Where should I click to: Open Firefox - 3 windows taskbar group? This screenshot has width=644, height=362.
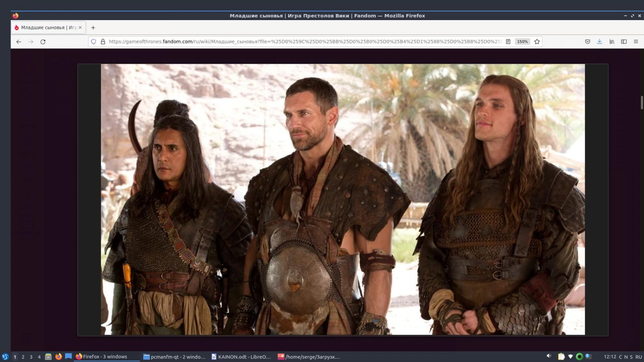pyautogui.click(x=107, y=357)
